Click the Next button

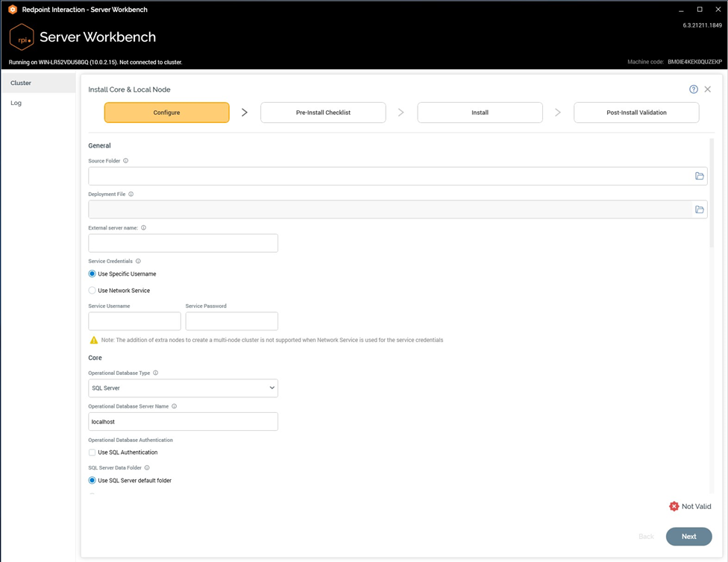[x=688, y=537]
